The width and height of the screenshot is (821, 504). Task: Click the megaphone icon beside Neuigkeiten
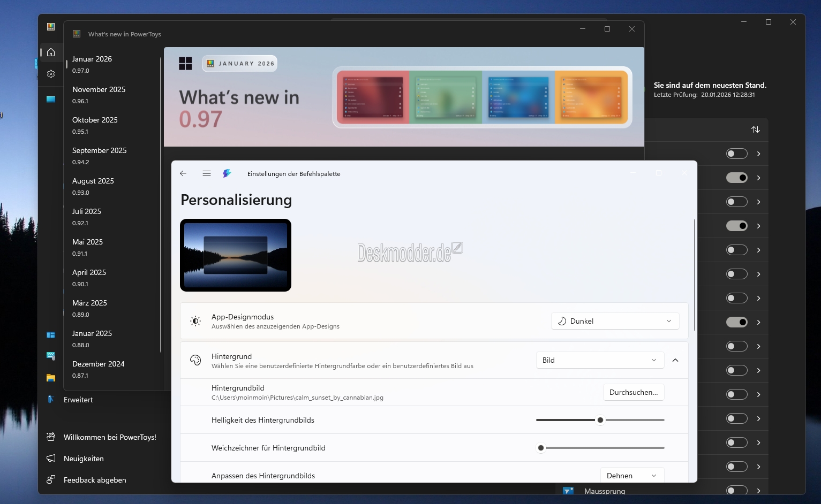(x=51, y=459)
